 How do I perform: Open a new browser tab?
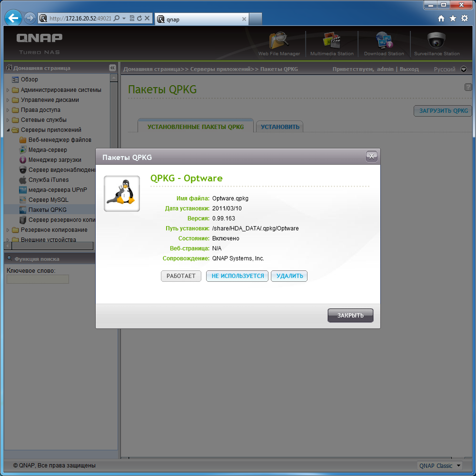[x=255, y=19]
